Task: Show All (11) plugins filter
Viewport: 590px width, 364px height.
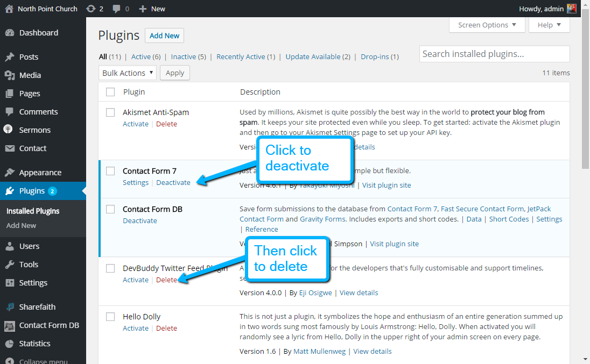Action: pos(110,56)
